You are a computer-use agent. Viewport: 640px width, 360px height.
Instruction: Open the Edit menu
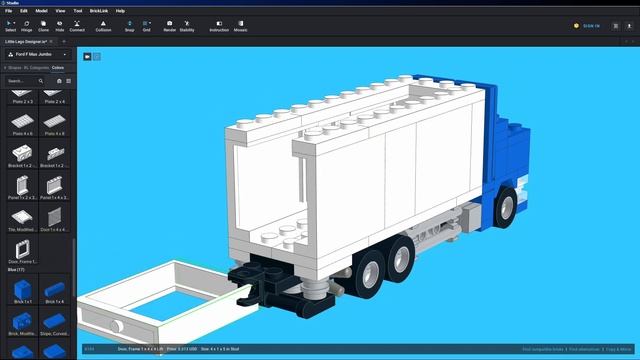tap(24, 11)
